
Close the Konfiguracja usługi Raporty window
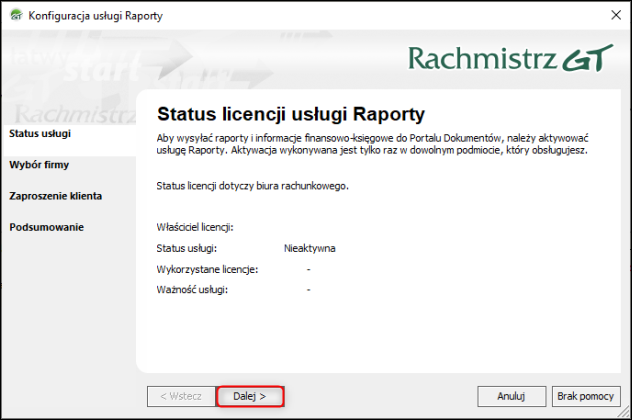point(616,15)
